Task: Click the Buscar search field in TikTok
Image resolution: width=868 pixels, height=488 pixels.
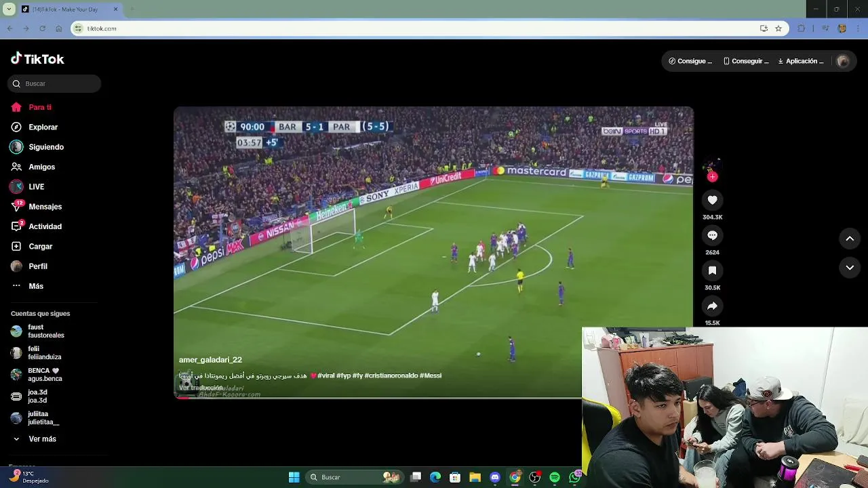Action: pos(54,83)
